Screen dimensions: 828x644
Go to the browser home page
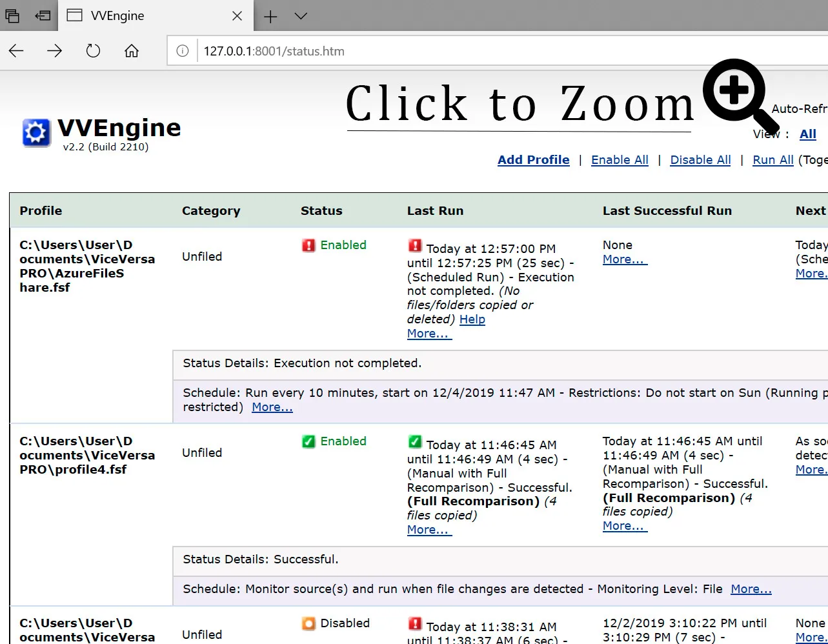[x=132, y=51]
